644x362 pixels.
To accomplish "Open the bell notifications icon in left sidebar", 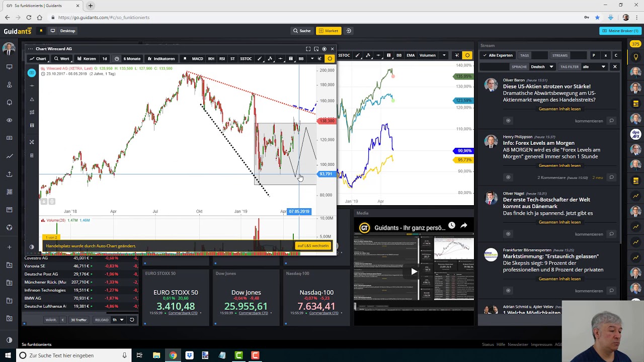I will point(9,103).
